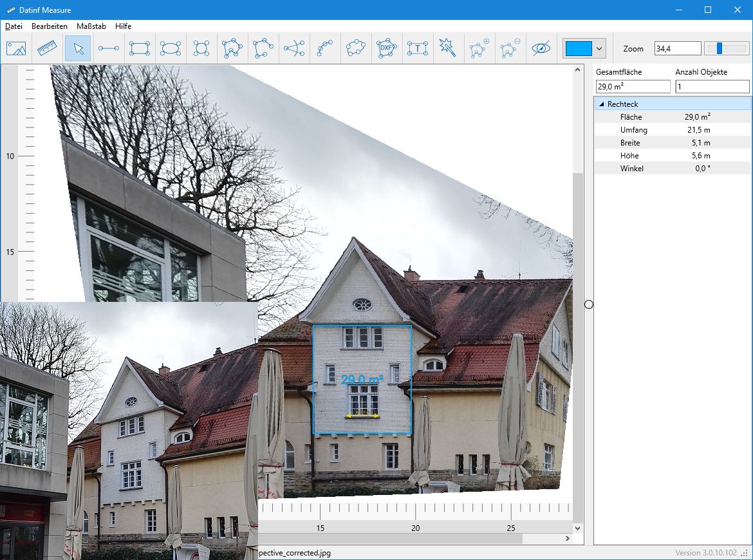Click the Zoom value input field
753x560 pixels.
tap(677, 48)
